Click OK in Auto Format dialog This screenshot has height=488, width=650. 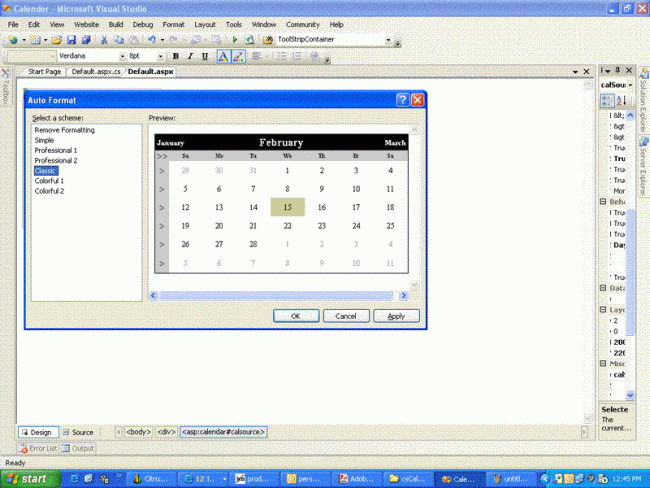point(296,316)
